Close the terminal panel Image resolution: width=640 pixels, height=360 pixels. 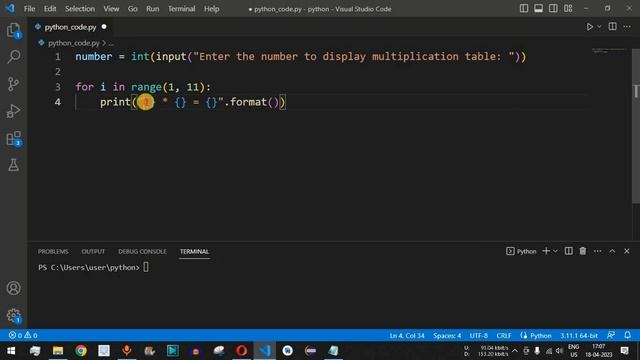[627, 251]
